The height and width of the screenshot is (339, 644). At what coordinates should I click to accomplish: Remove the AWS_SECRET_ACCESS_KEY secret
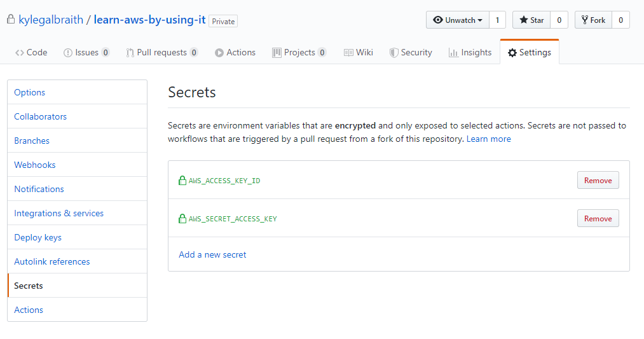click(598, 218)
